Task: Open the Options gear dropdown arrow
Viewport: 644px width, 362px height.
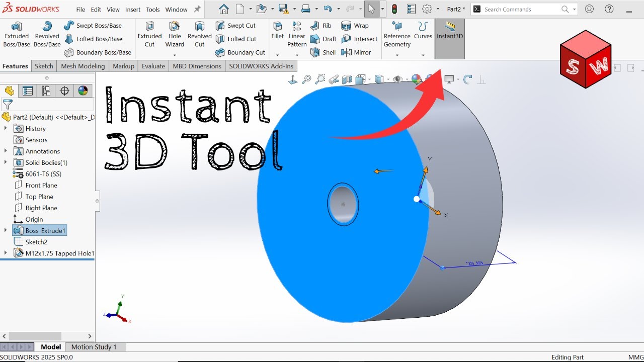Action: pos(438,10)
